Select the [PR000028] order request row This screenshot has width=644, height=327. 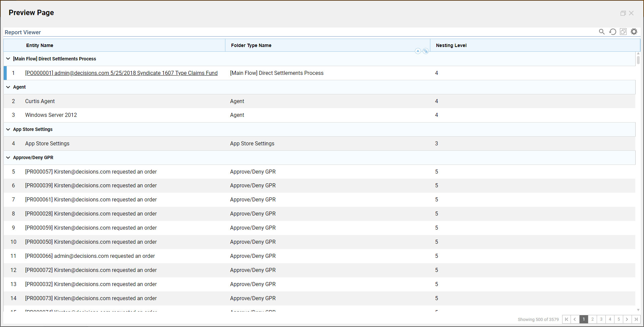[x=319, y=214]
